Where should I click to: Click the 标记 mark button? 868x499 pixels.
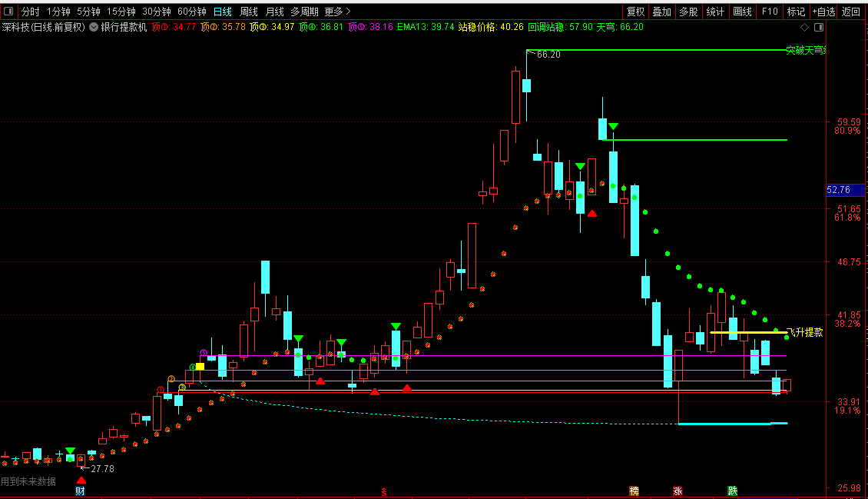pos(796,12)
